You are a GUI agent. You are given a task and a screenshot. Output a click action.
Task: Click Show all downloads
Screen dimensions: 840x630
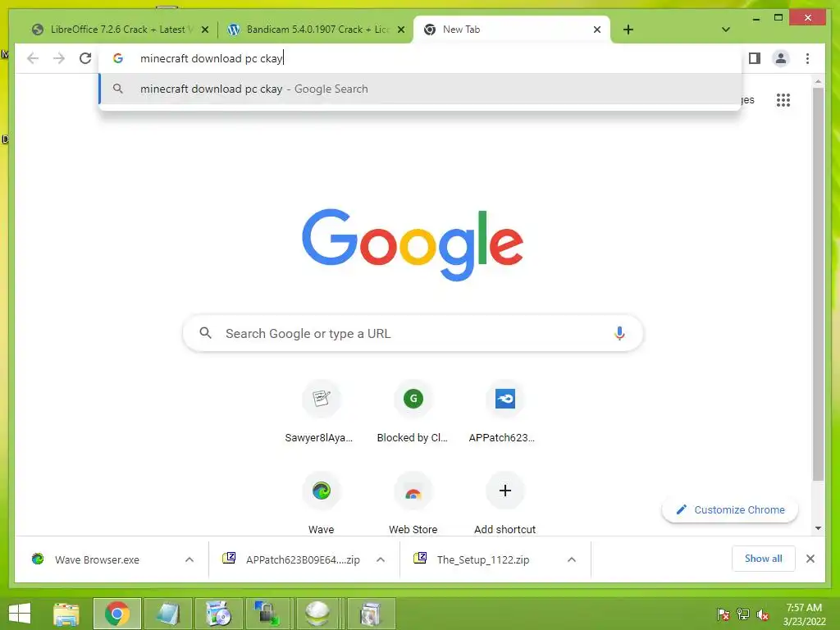[x=763, y=559]
